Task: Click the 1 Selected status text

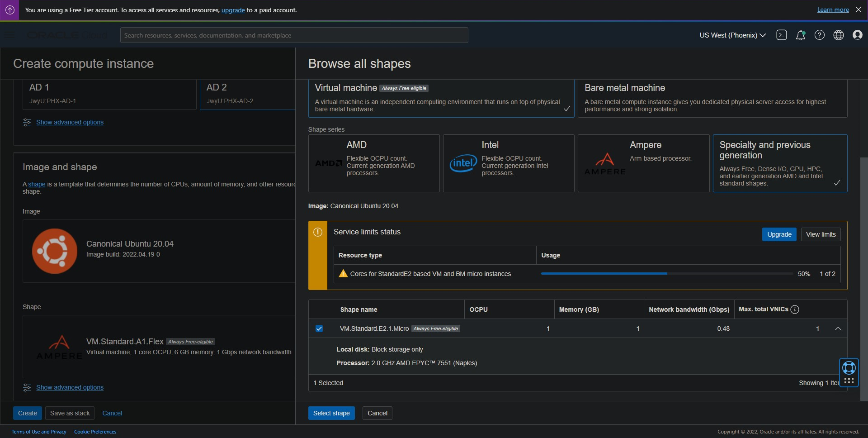Action: click(x=328, y=383)
